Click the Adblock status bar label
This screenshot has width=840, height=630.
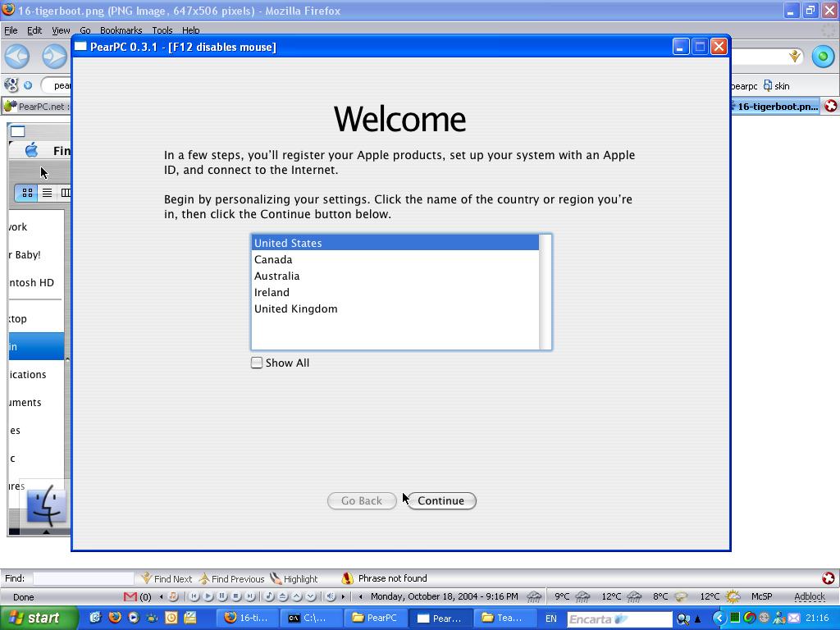pos(810,596)
